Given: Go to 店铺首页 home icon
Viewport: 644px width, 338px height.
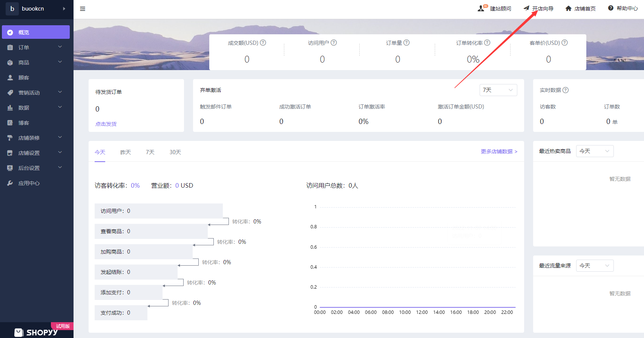Looking at the screenshot, I should coord(568,8).
